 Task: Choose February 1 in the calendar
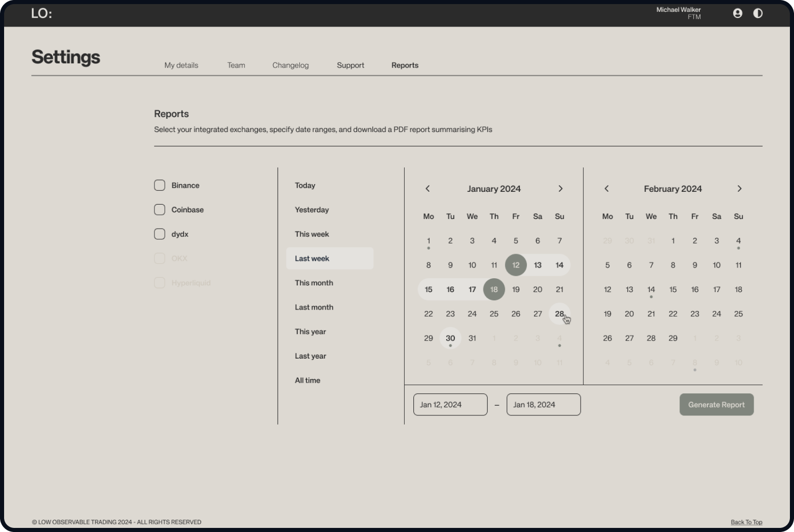pos(673,240)
